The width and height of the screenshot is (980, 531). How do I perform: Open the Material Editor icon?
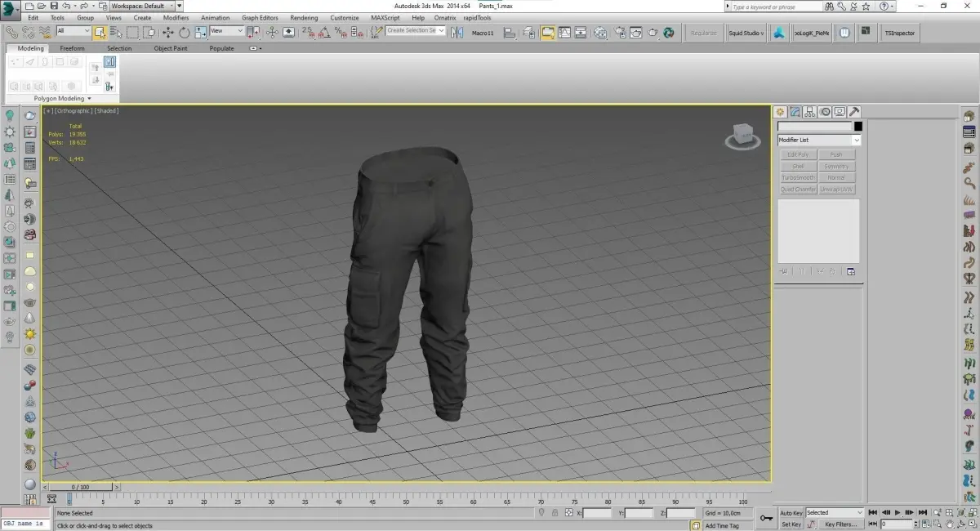600,33
